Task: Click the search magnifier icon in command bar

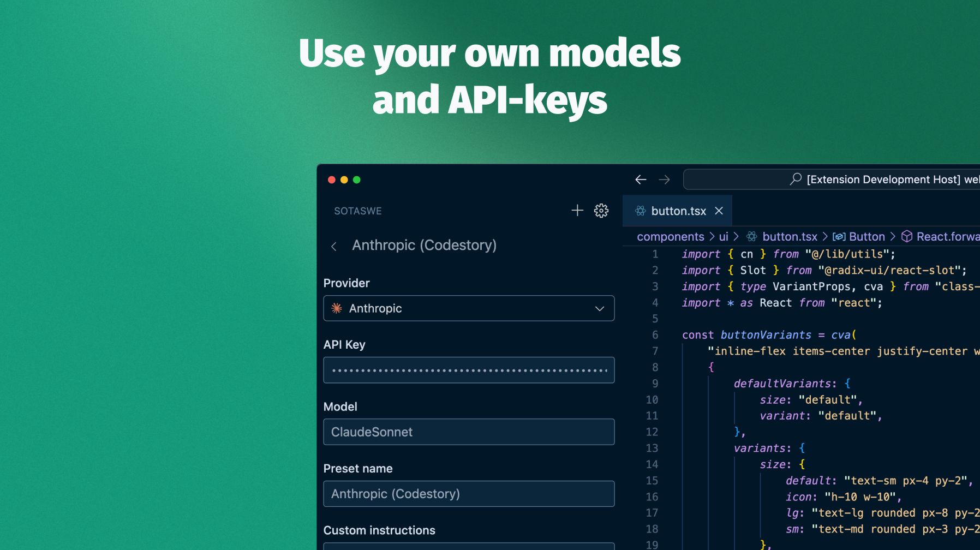Action: 796,179
